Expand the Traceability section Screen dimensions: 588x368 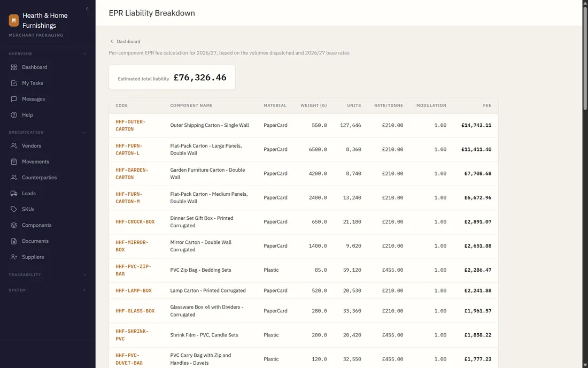pos(84,274)
